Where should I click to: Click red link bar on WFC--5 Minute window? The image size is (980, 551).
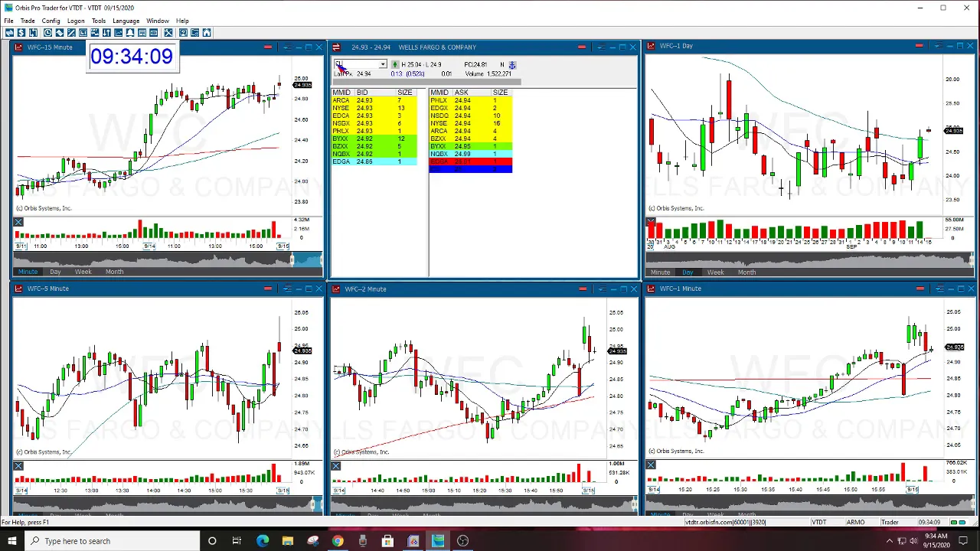click(268, 289)
